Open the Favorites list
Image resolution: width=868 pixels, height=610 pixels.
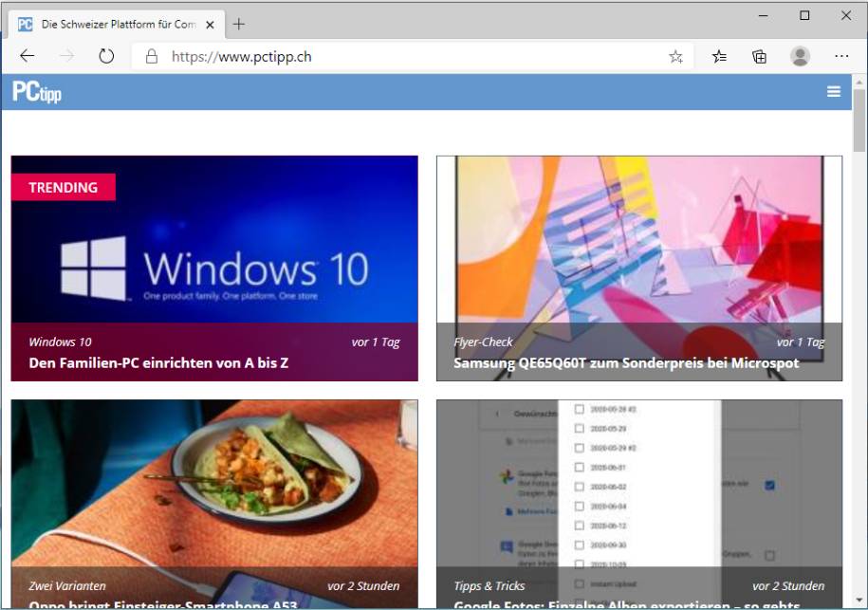coord(719,57)
